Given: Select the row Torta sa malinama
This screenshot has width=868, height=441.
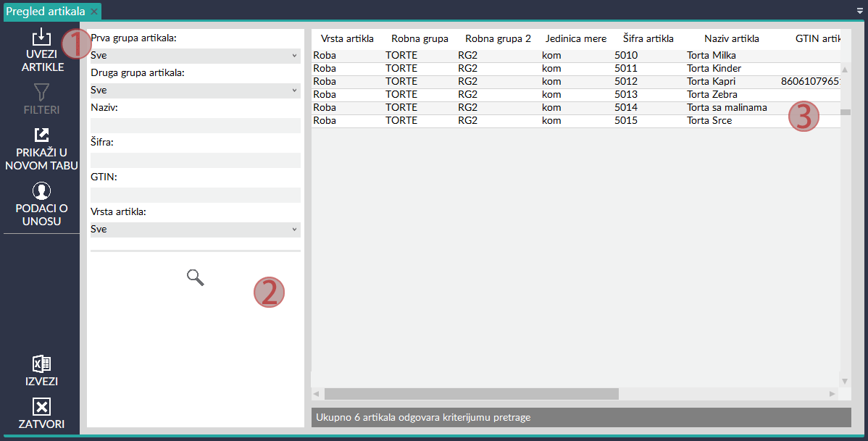Looking at the screenshot, I should [576, 107].
